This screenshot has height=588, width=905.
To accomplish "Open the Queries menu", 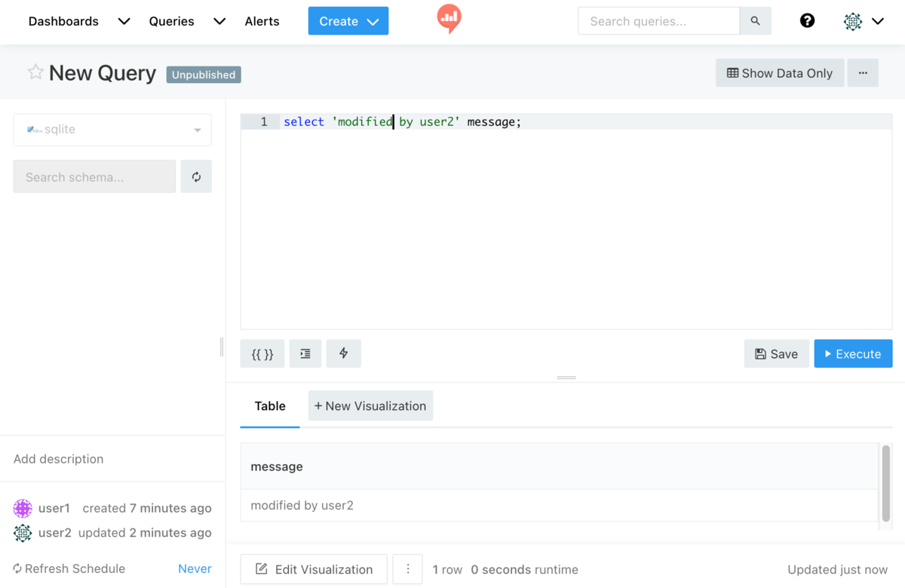I will tap(171, 21).
